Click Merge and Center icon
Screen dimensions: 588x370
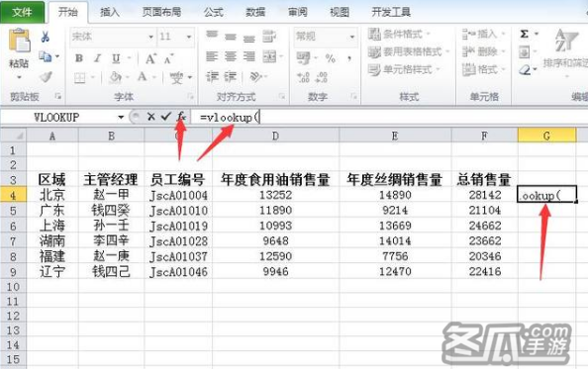[x=269, y=56]
